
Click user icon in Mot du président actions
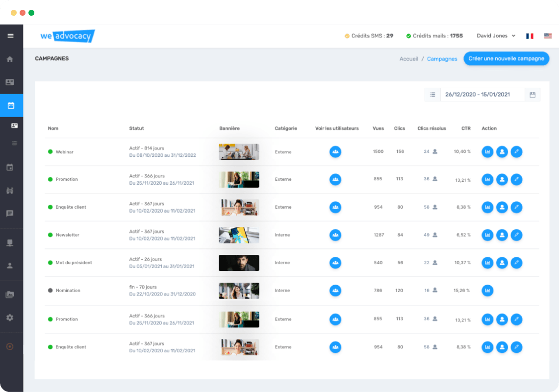click(502, 263)
